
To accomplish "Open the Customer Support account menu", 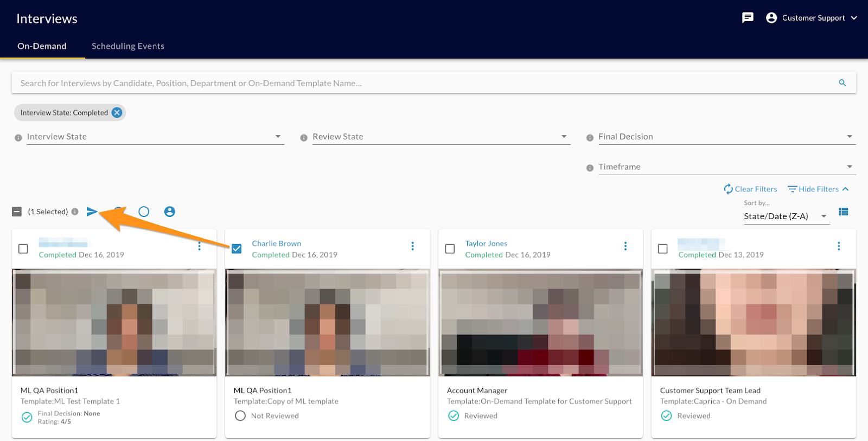I will pos(812,18).
